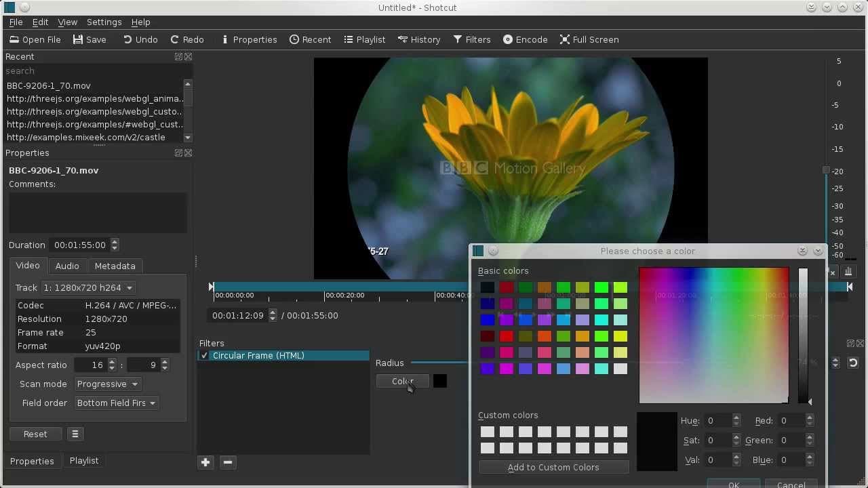Open the Field order dropdown
868x488 pixels.
[x=116, y=403]
